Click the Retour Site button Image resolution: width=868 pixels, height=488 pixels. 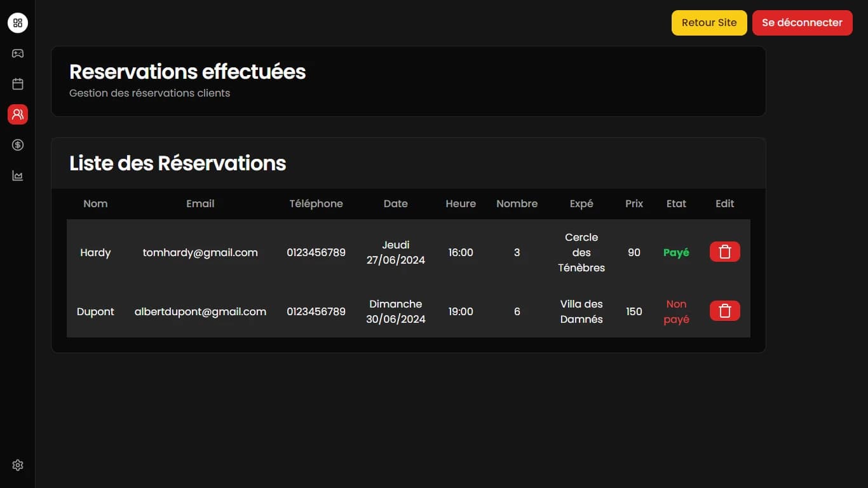(x=709, y=23)
